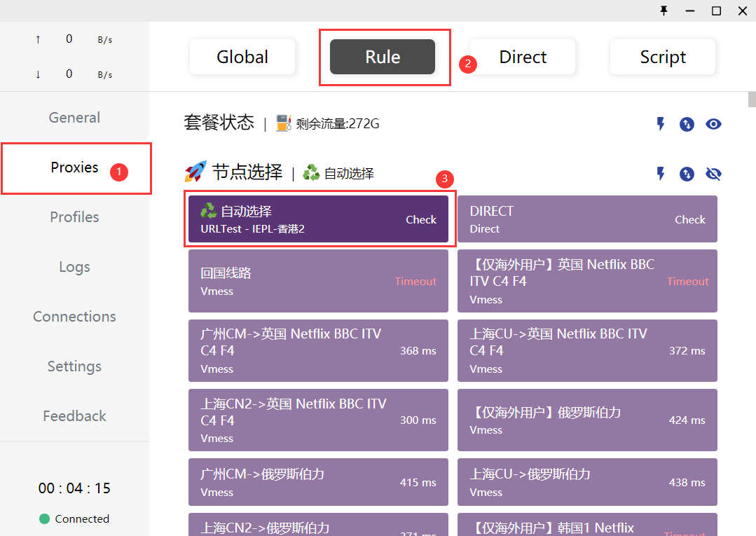Click sort arrows icon in 套餐状态 row
The image size is (756, 536).
[x=687, y=124]
